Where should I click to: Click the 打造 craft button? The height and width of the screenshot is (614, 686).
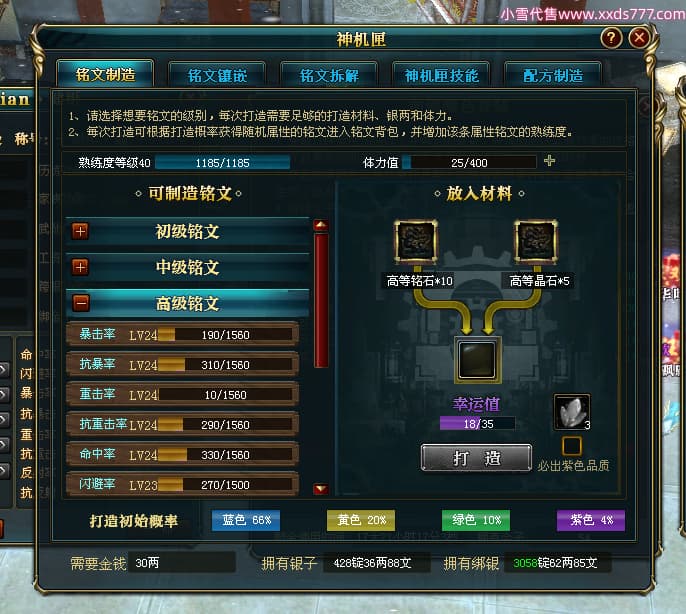point(476,458)
